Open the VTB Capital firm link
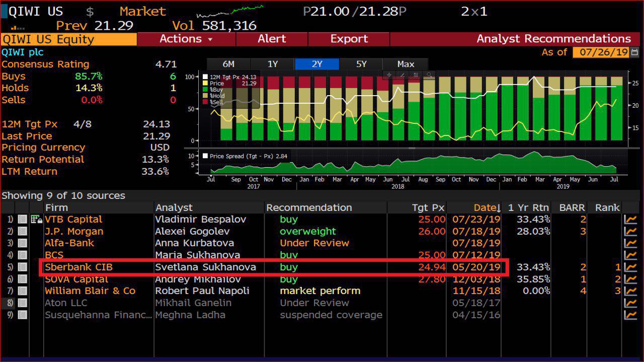Screen dimensions: 644x362 (x=73, y=220)
